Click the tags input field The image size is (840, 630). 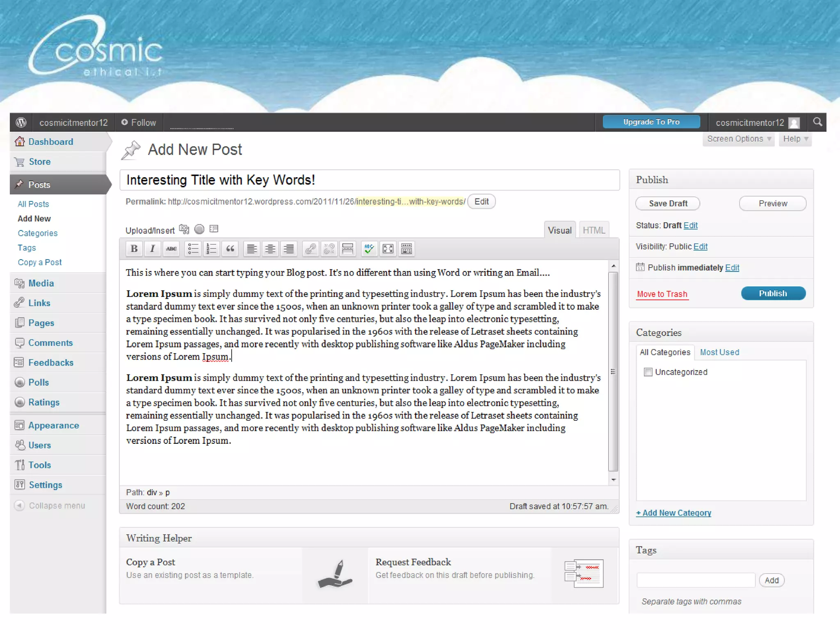click(x=696, y=580)
